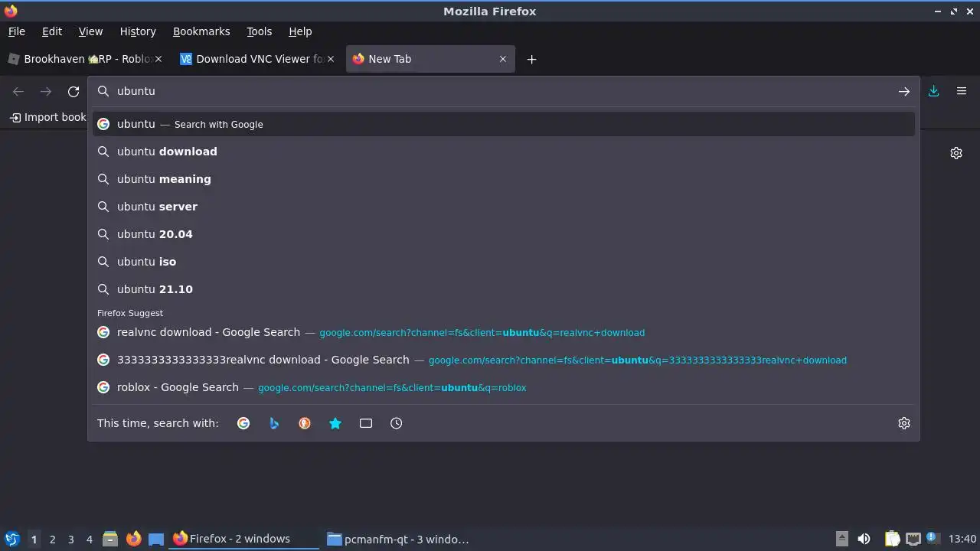Viewport: 980px width, 551px height.
Task: Click the Go arrow in the address bar
Action: click(903, 91)
